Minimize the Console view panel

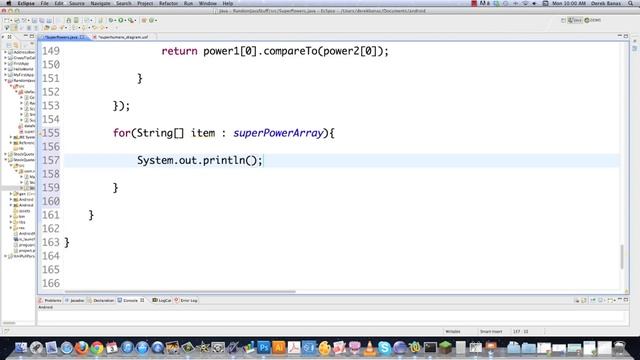click(x=620, y=300)
